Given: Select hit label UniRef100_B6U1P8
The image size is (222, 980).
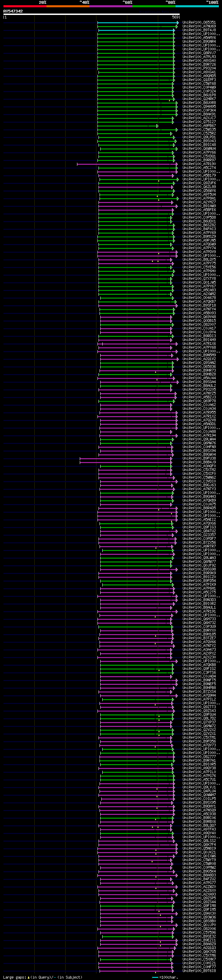Looking at the screenshot, I should [199, 95].
